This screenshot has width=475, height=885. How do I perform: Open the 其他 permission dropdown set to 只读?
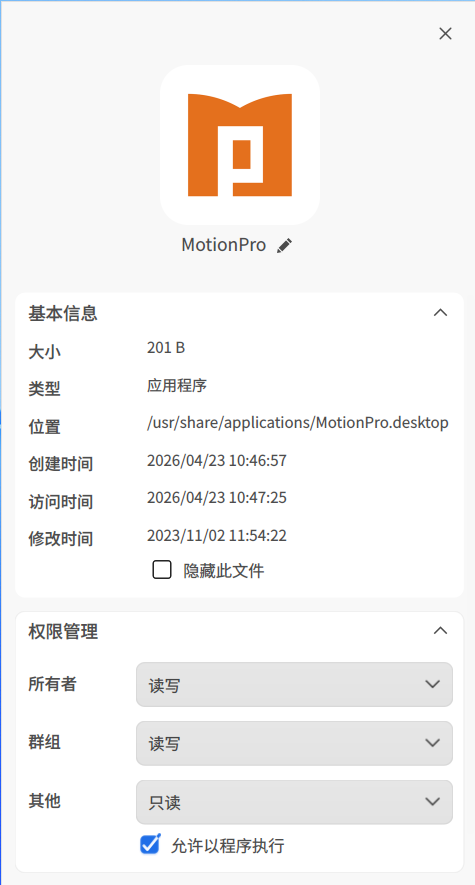(x=294, y=802)
